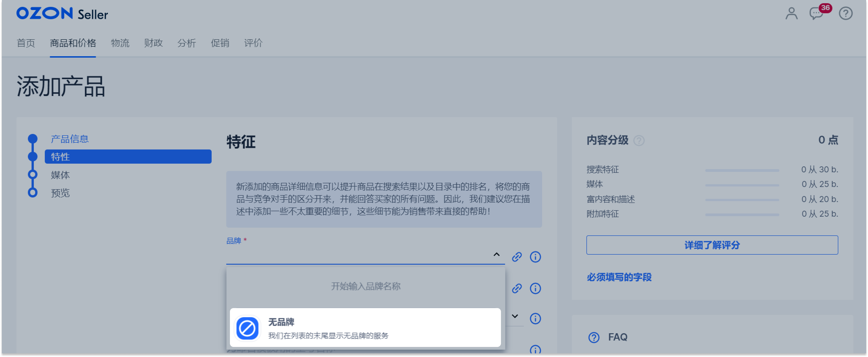Click the 0 从 30 b. score value
Screen dimensions: 868x357
coord(820,169)
